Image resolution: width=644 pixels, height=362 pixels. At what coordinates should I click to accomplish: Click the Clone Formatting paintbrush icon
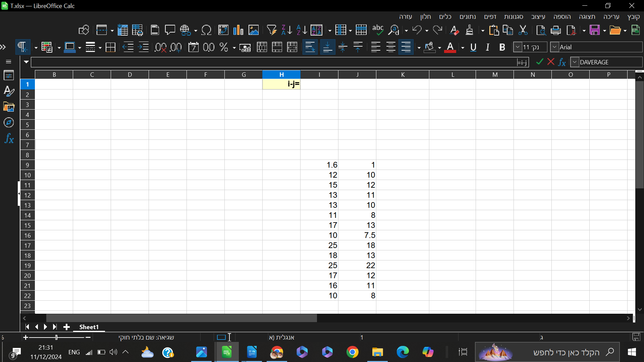pyautogui.click(x=469, y=30)
